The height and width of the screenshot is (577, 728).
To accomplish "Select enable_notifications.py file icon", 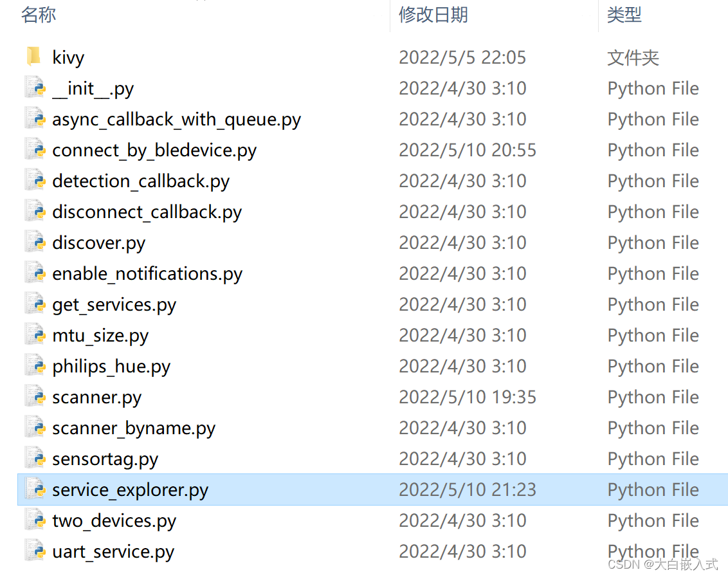I will tap(35, 273).
